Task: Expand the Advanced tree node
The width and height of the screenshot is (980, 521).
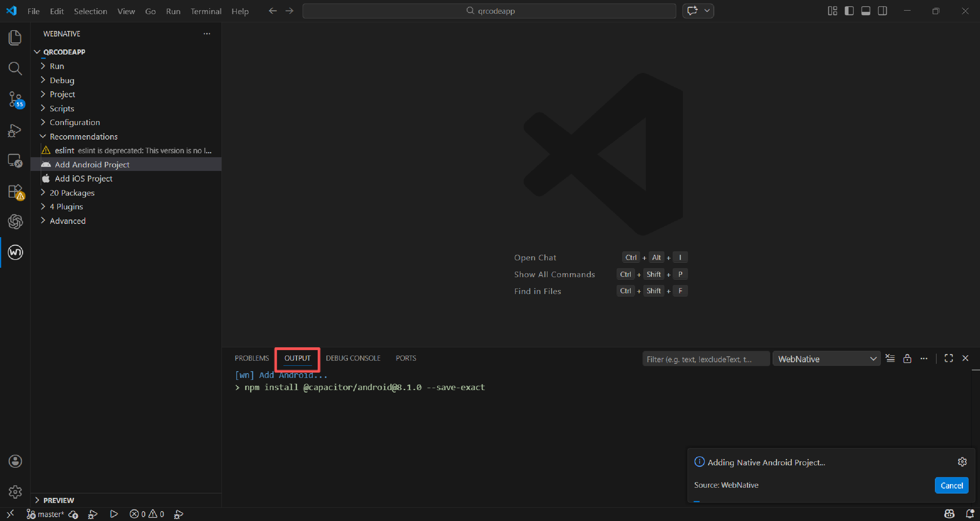Action: coord(43,221)
